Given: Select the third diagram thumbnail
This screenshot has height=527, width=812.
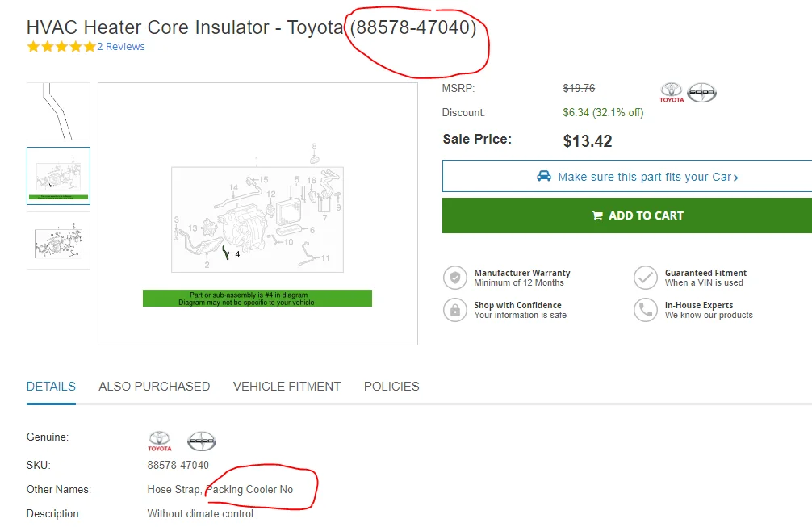Looking at the screenshot, I should (58, 240).
